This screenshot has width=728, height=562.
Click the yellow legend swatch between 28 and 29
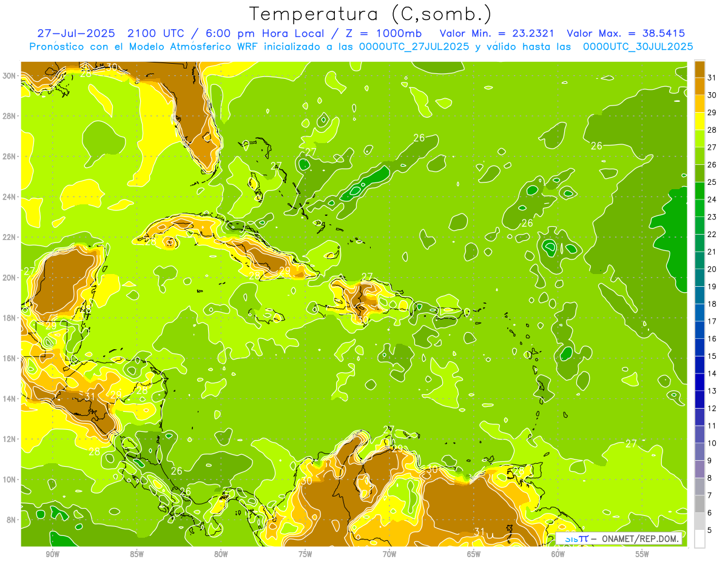[x=699, y=121]
